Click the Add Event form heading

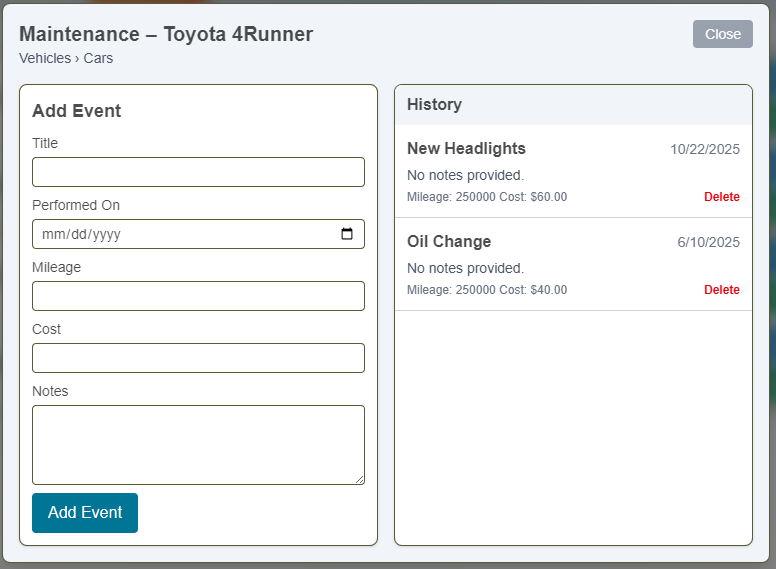(x=77, y=111)
